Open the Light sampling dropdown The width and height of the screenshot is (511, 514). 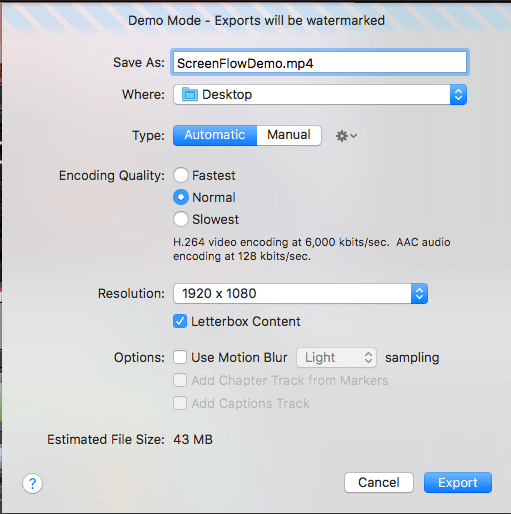point(337,358)
